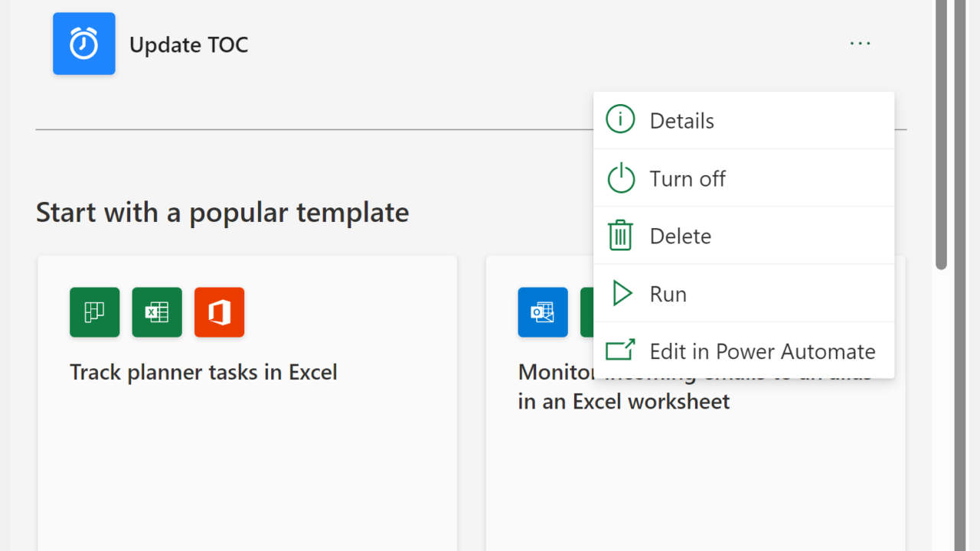Choose Turn off in the flow menu

[x=688, y=178]
